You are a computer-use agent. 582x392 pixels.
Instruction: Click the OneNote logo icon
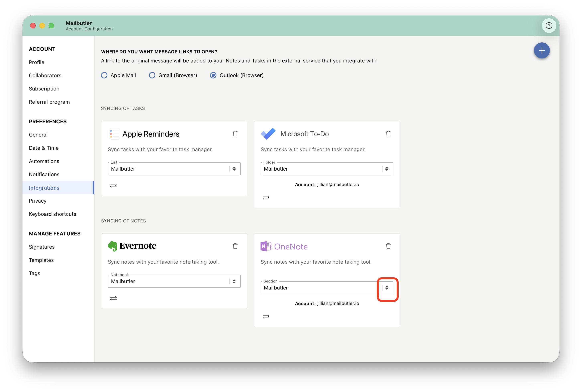[266, 246]
